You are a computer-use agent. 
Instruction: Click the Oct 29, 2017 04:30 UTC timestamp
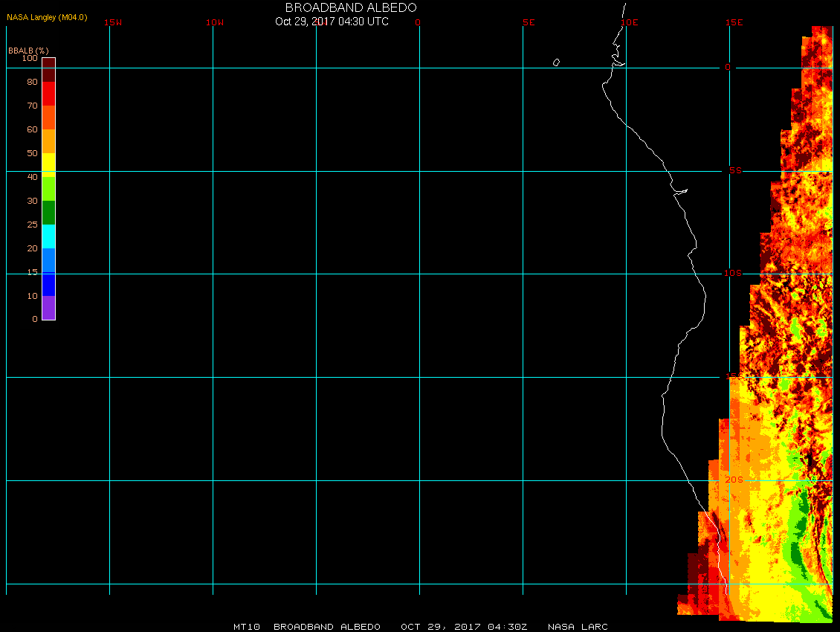[x=332, y=22]
